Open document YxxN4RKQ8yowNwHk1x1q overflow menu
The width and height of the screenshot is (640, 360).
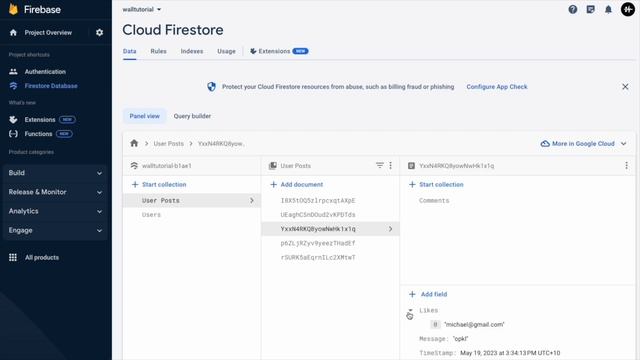point(626,165)
